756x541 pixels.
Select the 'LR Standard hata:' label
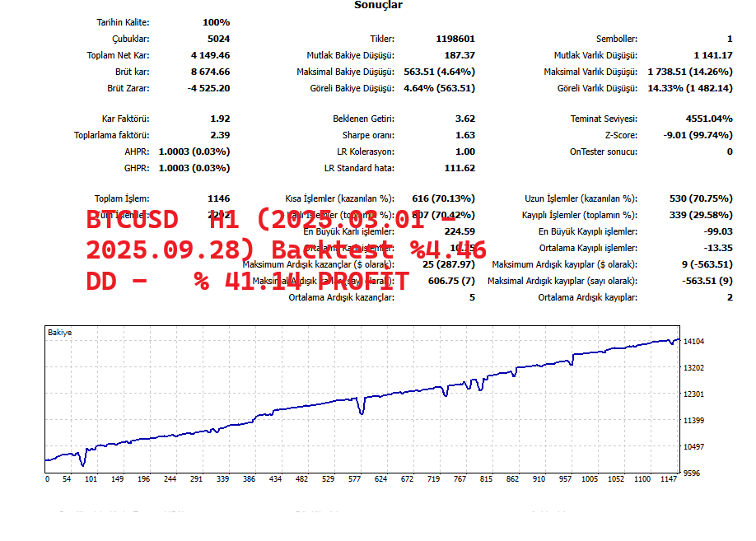pos(359,168)
